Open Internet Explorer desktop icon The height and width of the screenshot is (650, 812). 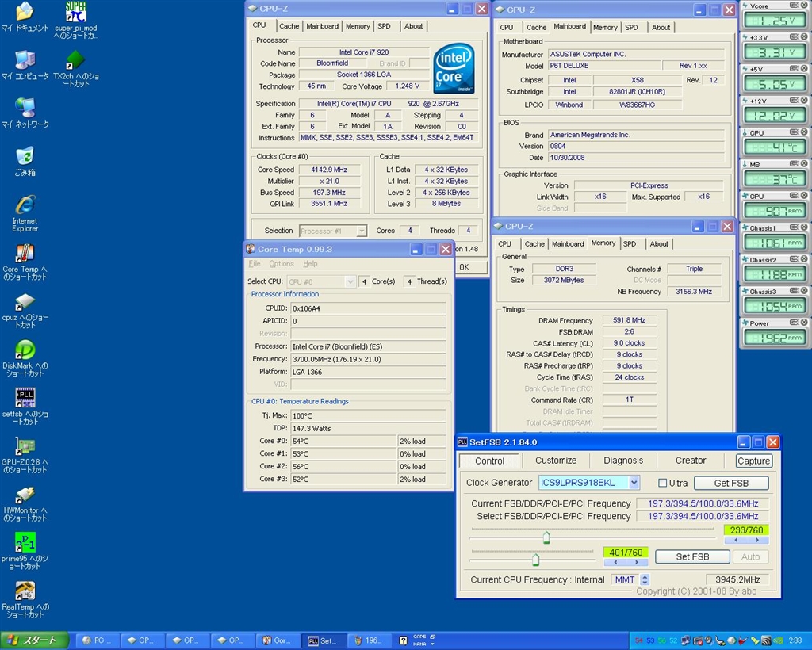click(25, 205)
